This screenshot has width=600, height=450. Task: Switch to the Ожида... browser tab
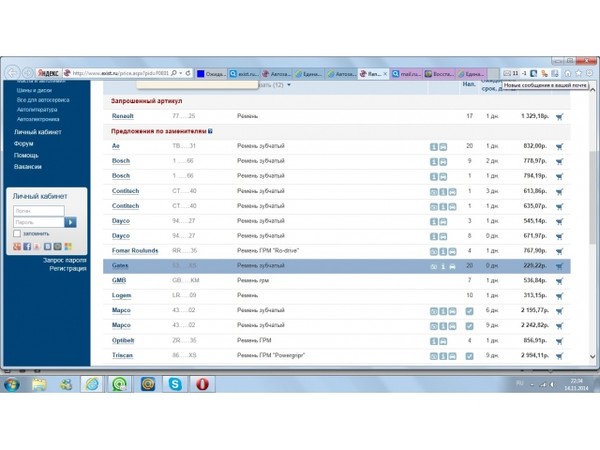pos(212,74)
